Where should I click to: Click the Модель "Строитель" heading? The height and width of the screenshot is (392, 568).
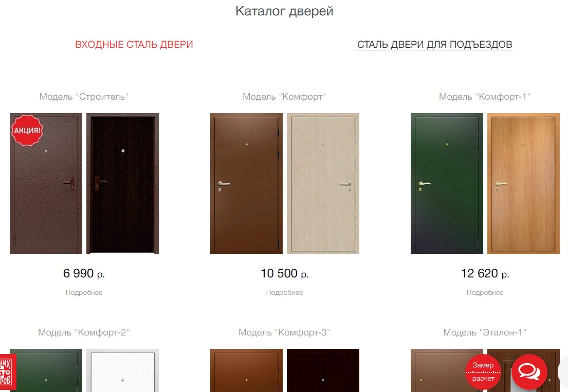pos(84,97)
